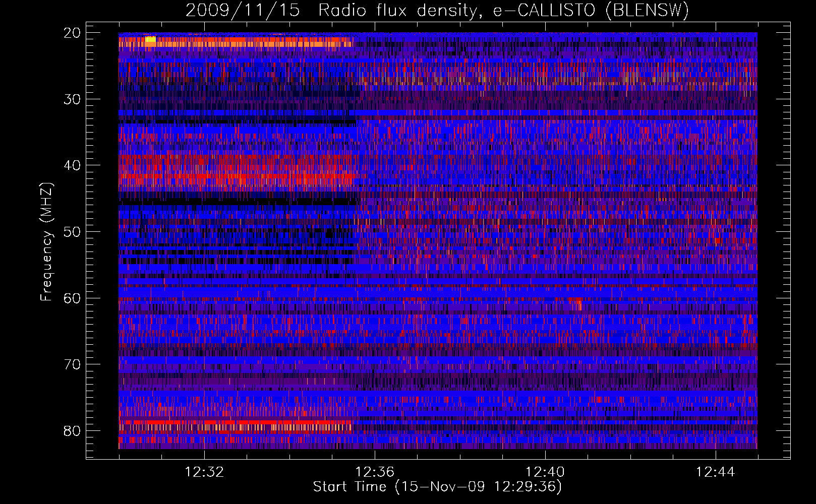This screenshot has height=504, width=816.
Task: Click the 40 MHz frequency tick label
Action: 72,166
